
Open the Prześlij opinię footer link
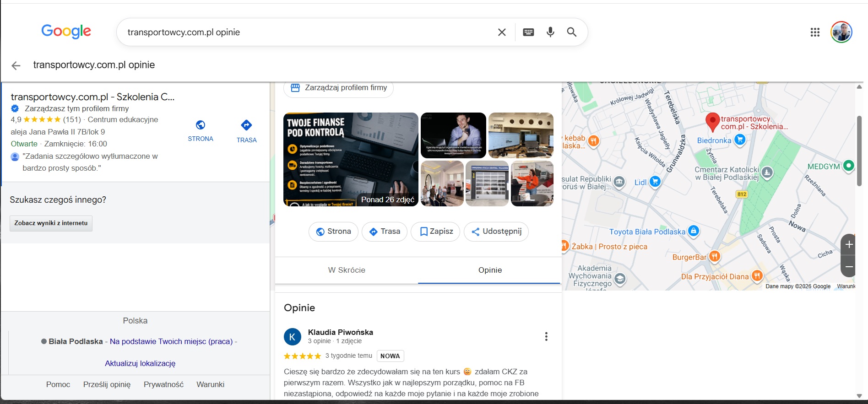(107, 384)
